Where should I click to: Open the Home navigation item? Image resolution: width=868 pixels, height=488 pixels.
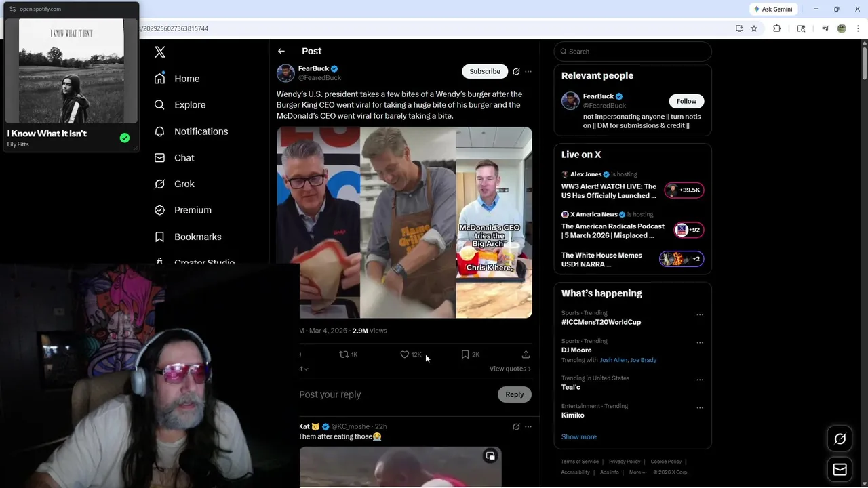pyautogui.click(x=177, y=79)
